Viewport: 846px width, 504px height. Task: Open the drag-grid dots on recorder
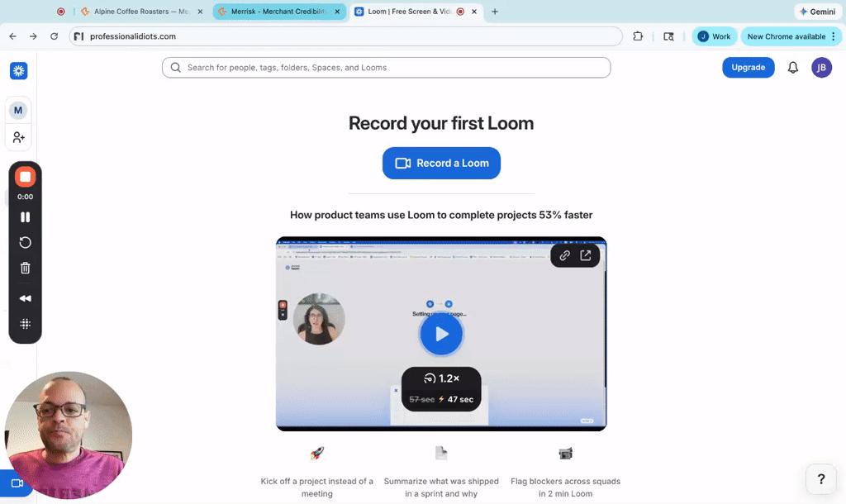[25, 324]
